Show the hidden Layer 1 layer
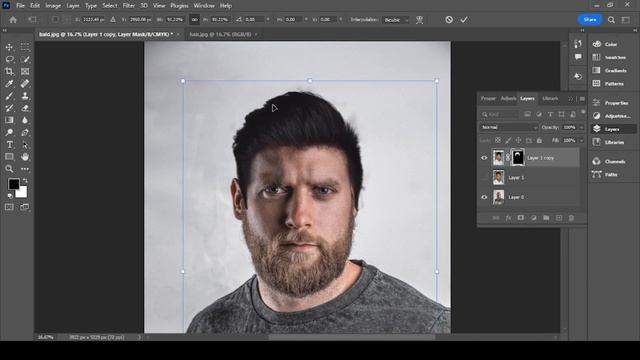Image resolution: width=640 pixels, height=360 pixels. pyautogui.click(x=484, y=178)
